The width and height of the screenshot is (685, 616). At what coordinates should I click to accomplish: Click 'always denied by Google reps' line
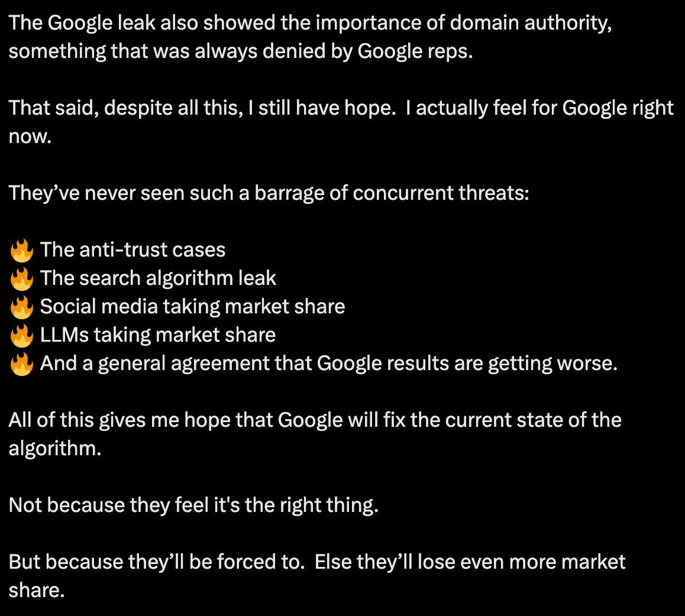click(241, 51)
